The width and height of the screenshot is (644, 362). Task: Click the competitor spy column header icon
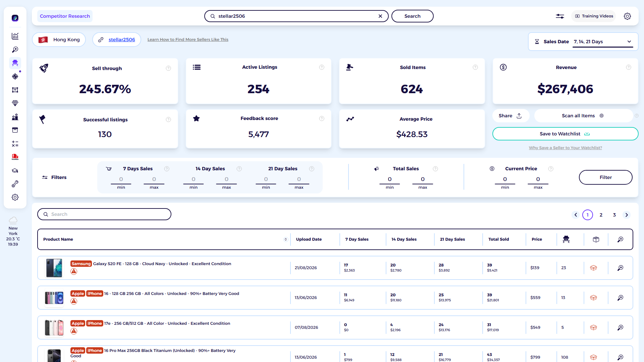[x=566, y=239]
